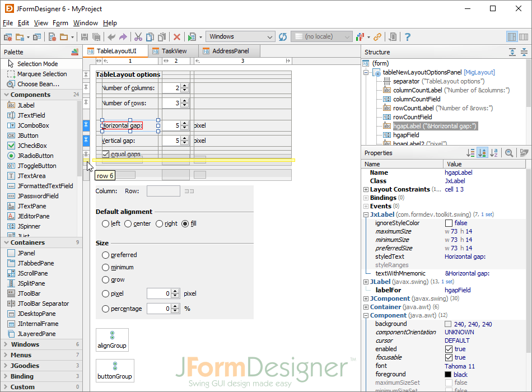Click the Save floppy disk icon
Image resolution: width=532 pixels, height=392 pixels.
click(85, 37)
